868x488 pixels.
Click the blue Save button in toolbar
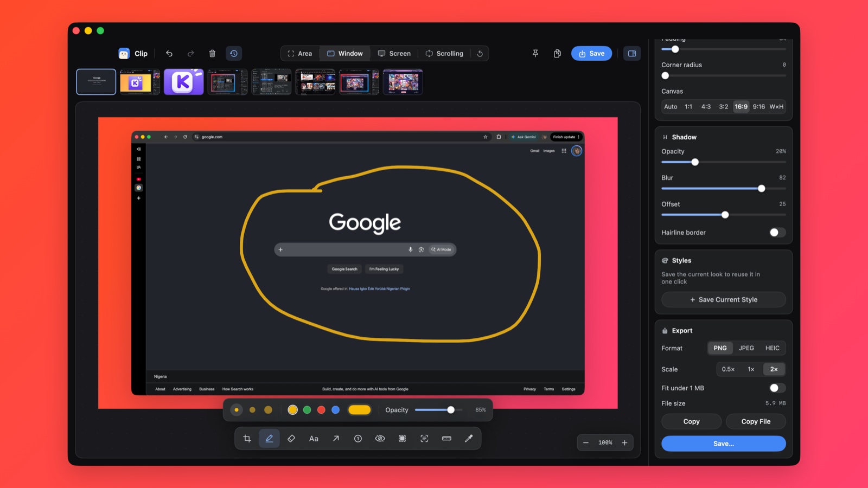(591, 54)
